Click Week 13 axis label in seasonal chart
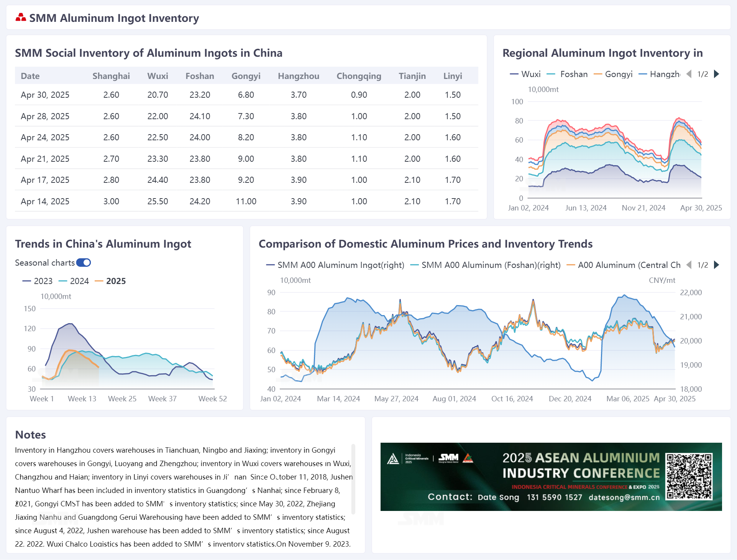This screenshot has width=737, height=560. coord(82,399)
